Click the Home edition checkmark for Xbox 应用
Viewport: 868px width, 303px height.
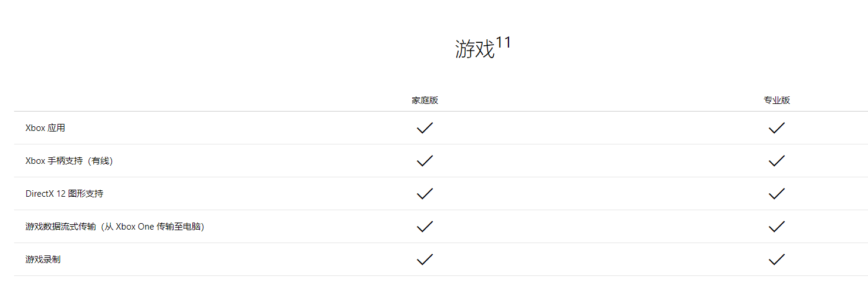(425, 128)
